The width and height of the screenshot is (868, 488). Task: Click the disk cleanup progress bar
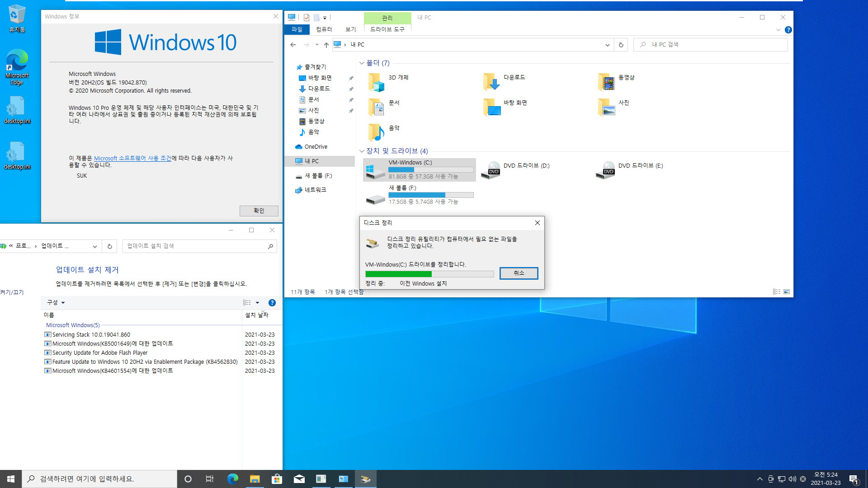[x=429, y=274]
